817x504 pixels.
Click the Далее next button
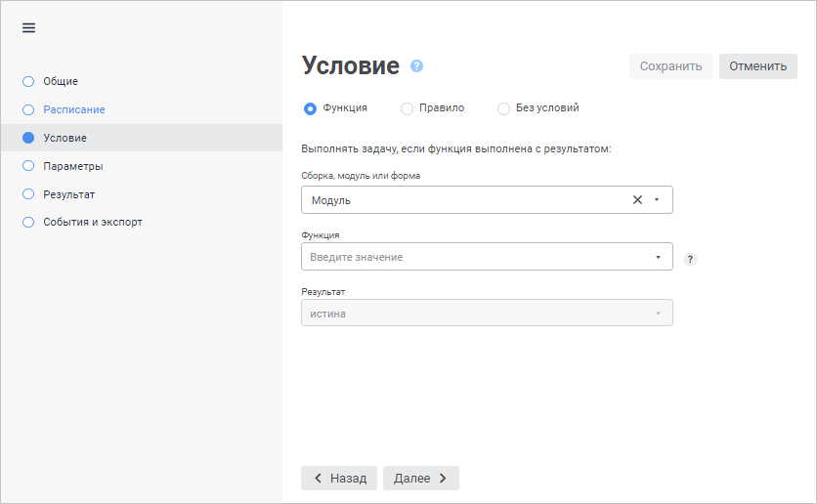[x=420, y=478]
